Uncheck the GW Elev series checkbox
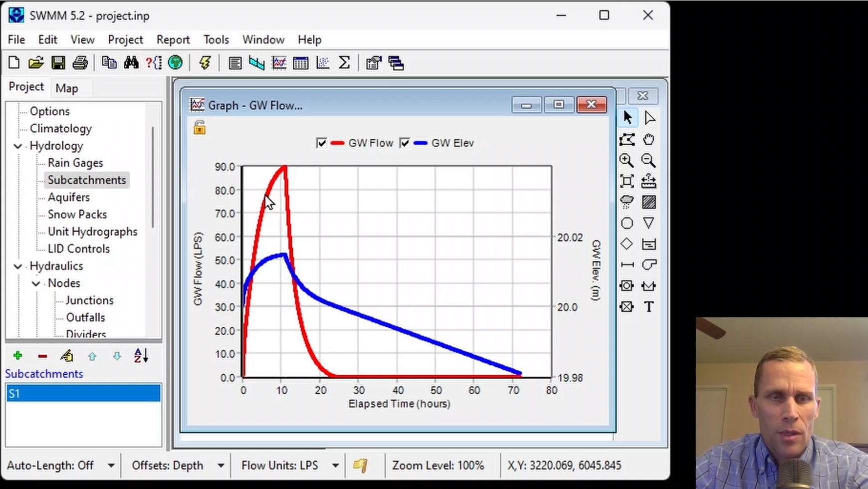The image size is (868, 489). pyautogui.click(x=405, y=143)
